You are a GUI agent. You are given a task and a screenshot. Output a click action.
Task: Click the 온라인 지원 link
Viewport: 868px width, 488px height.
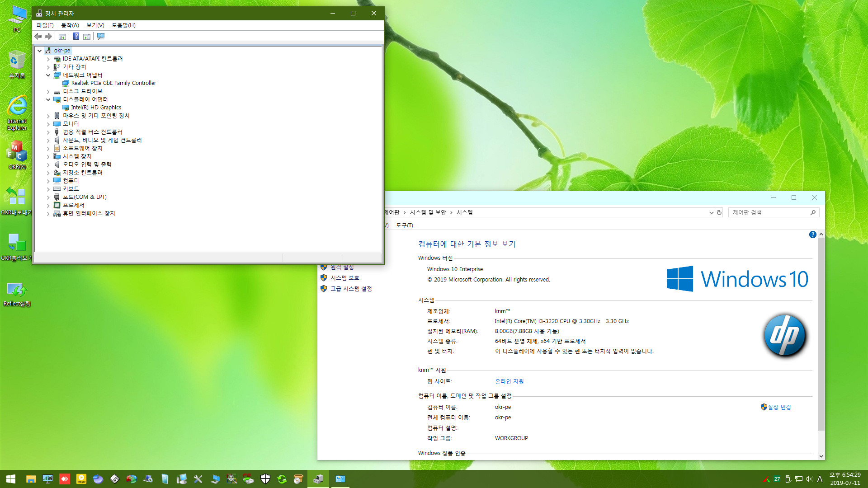coord(509,381)
